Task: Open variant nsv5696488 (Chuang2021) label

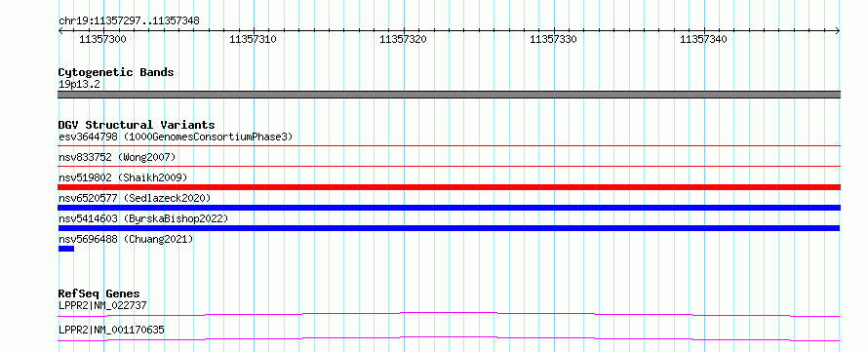Action: 126,239
